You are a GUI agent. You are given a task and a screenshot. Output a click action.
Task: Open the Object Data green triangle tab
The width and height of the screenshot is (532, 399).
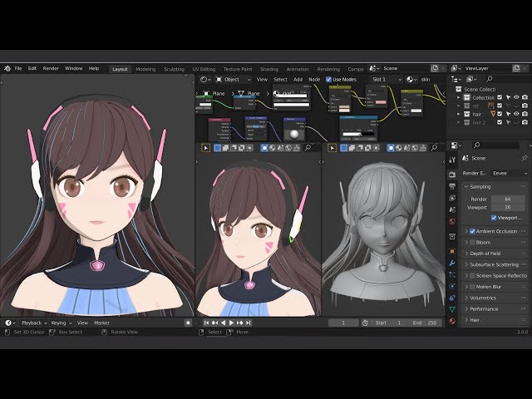tap(452, 309)
